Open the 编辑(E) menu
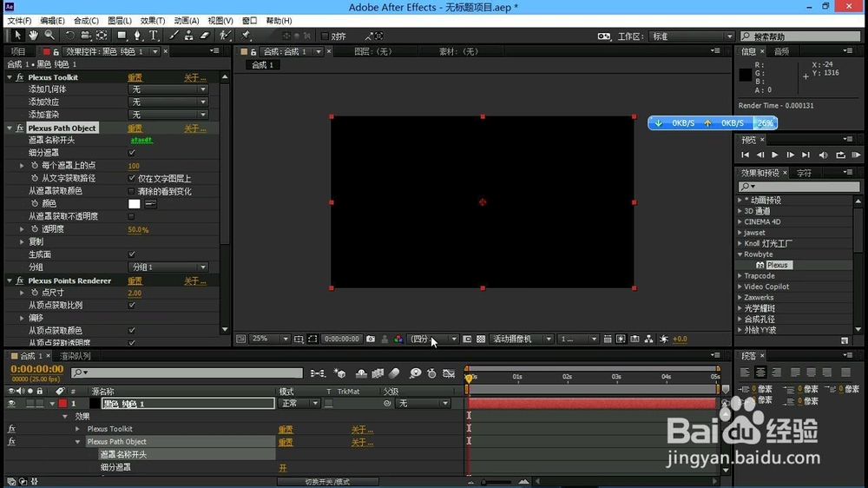Image resolution: width=868 pixels, height=488 pixels. click(53, 21)
